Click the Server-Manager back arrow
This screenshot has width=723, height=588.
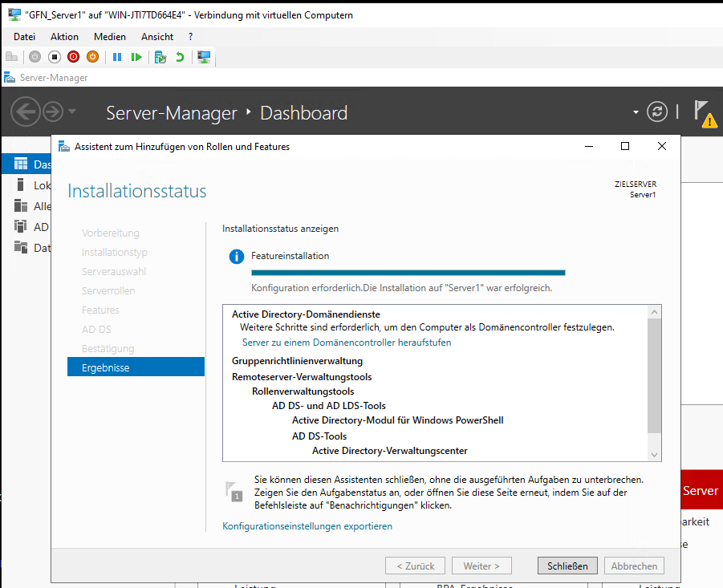(x=26, y=112)
